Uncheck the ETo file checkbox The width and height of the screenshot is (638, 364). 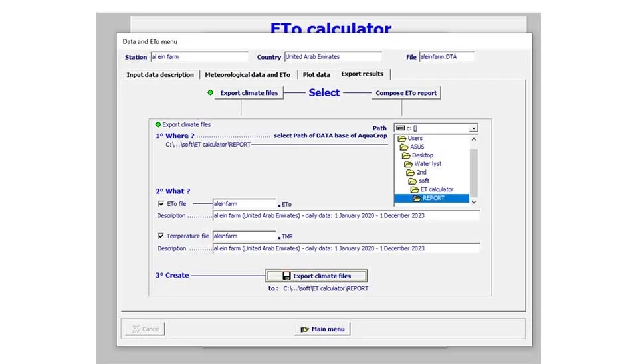(161, 204)
